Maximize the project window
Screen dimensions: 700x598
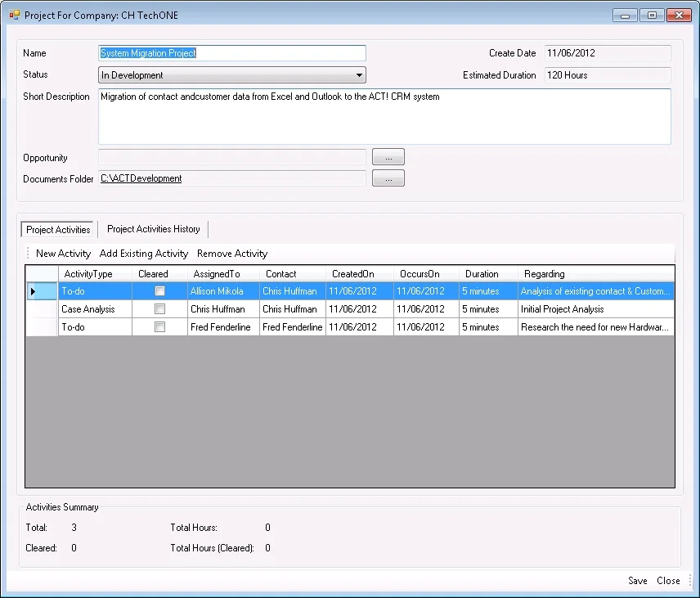tap(652, 16)
